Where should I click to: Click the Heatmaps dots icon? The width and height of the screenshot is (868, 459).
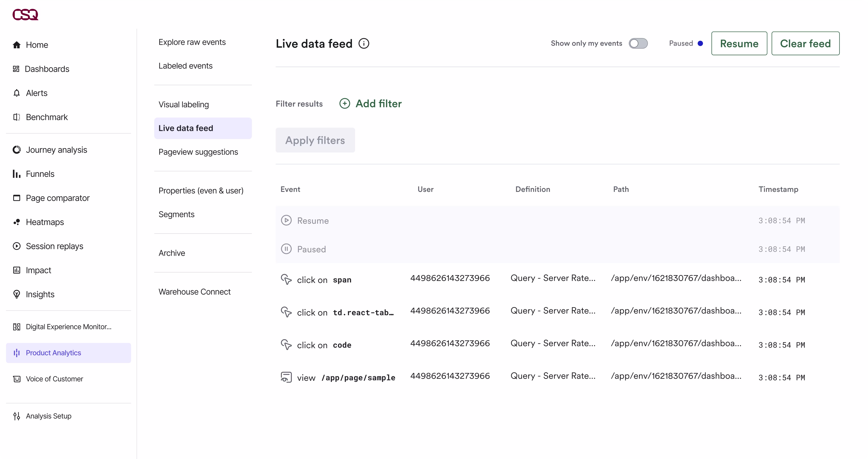point(17,222)
